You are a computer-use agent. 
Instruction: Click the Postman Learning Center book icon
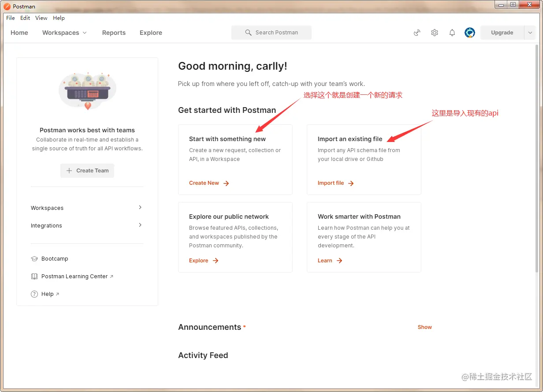(34, 276)
